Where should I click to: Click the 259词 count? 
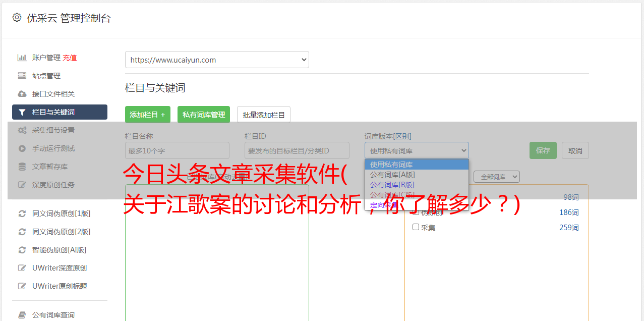pos(569,228)
